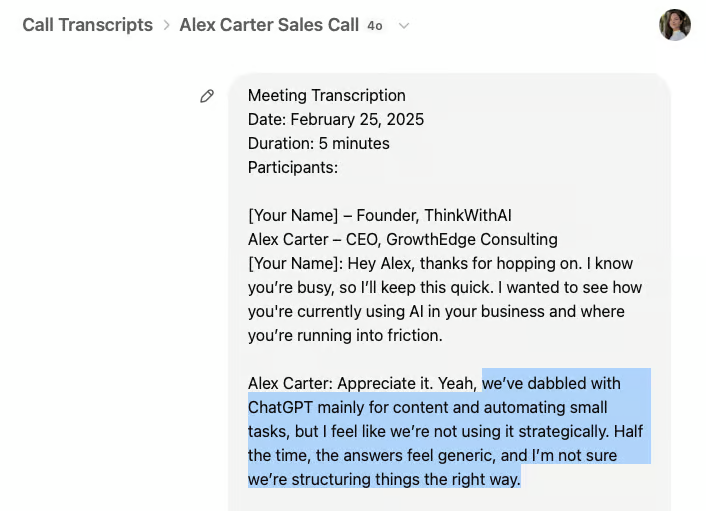The width and height of the screenshot is (706, 511).
Task: Expand the chevron dropdown beside 4o
Action: [404, 26]
